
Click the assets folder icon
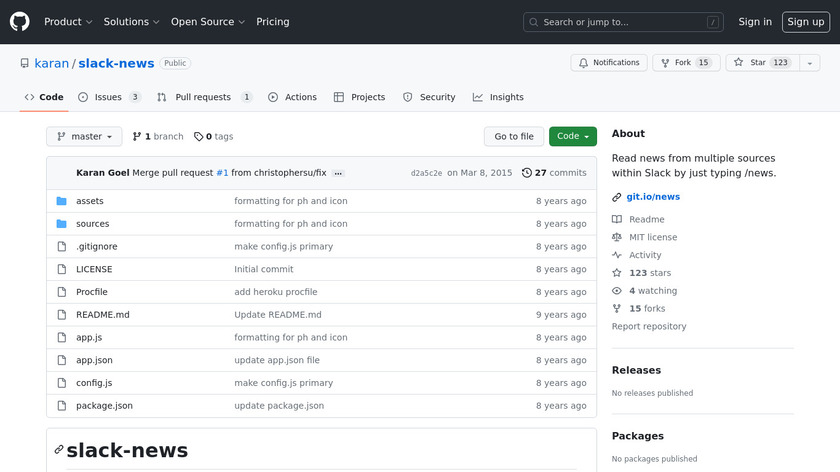(61, 201)
